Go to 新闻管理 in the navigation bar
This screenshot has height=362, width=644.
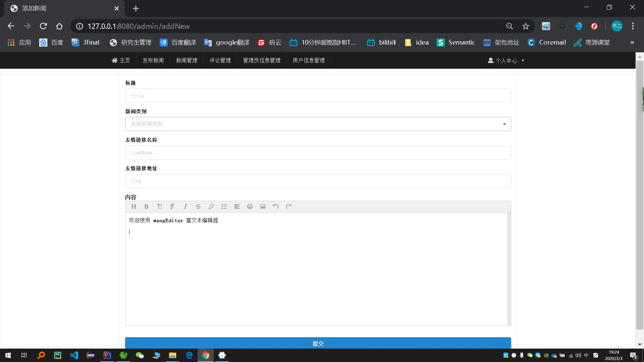click(186, 61)
